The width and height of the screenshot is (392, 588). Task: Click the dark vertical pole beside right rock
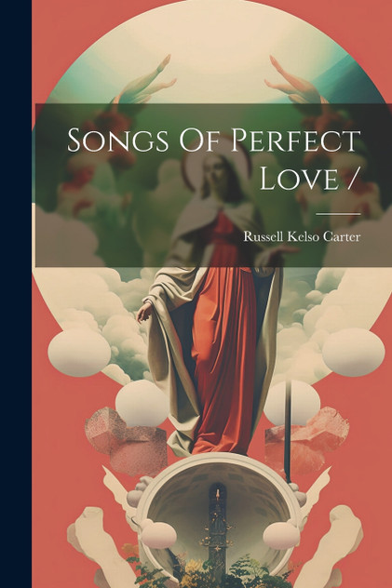pos(288,432)
